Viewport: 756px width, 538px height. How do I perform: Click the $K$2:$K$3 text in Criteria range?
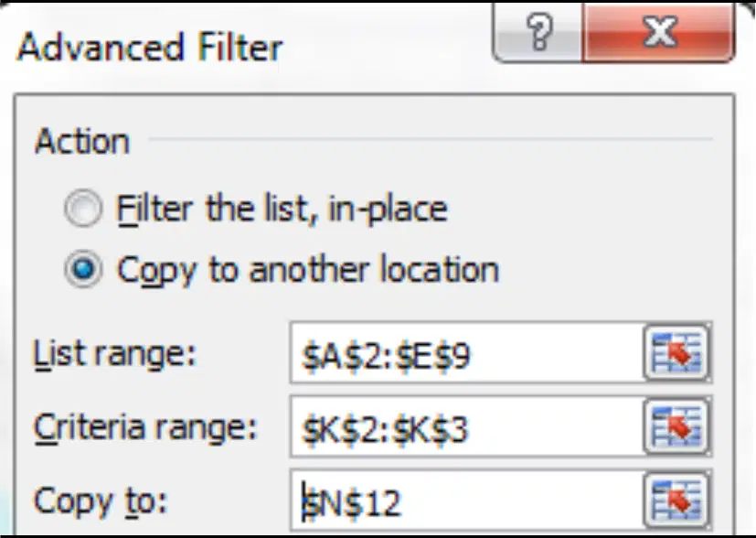click(x=384, y=430)
